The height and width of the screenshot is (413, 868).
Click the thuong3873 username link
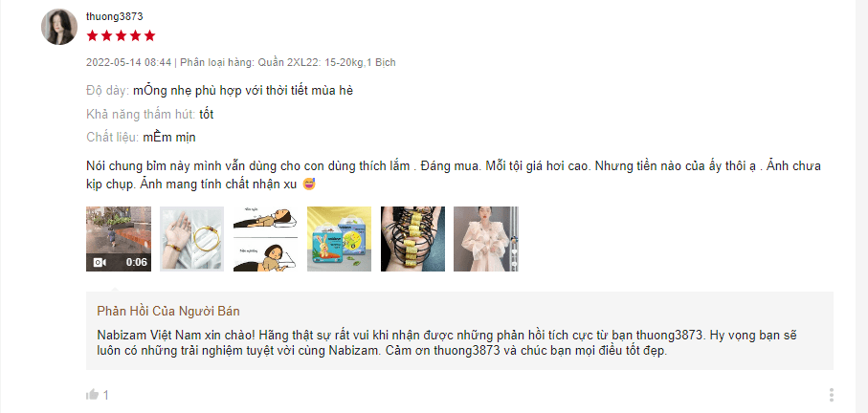point(115,16)
